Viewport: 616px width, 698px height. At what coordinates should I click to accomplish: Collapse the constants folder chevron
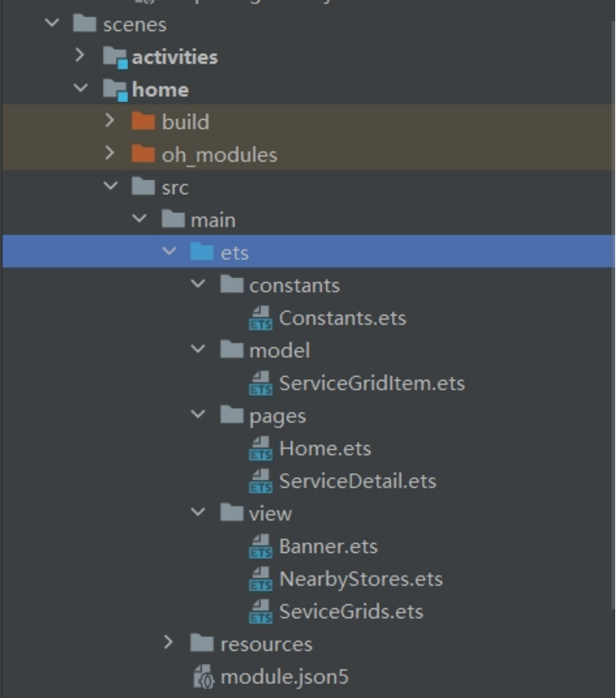[x=198, y=283]
